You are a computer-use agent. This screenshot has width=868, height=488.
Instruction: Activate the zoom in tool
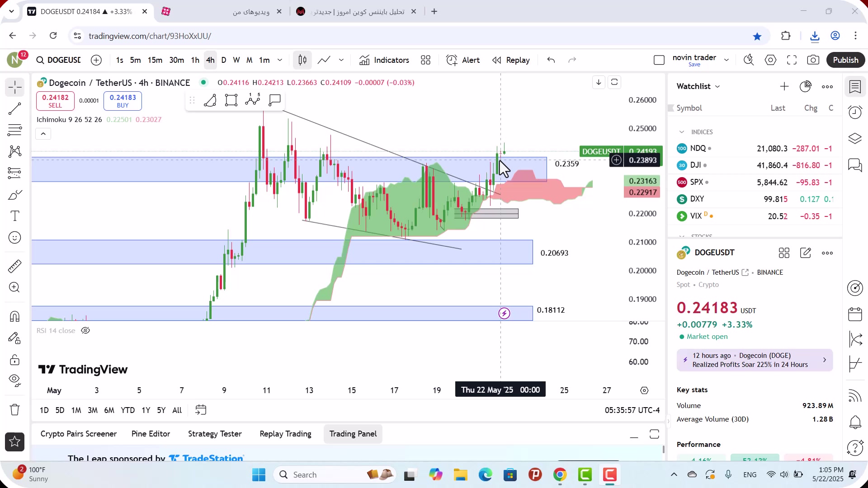(x=15, y=287)
